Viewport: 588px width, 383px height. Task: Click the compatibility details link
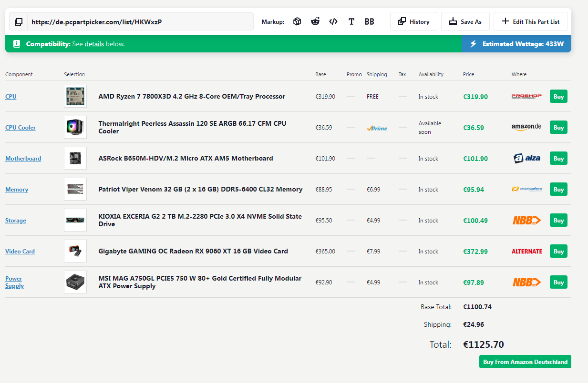94,44
